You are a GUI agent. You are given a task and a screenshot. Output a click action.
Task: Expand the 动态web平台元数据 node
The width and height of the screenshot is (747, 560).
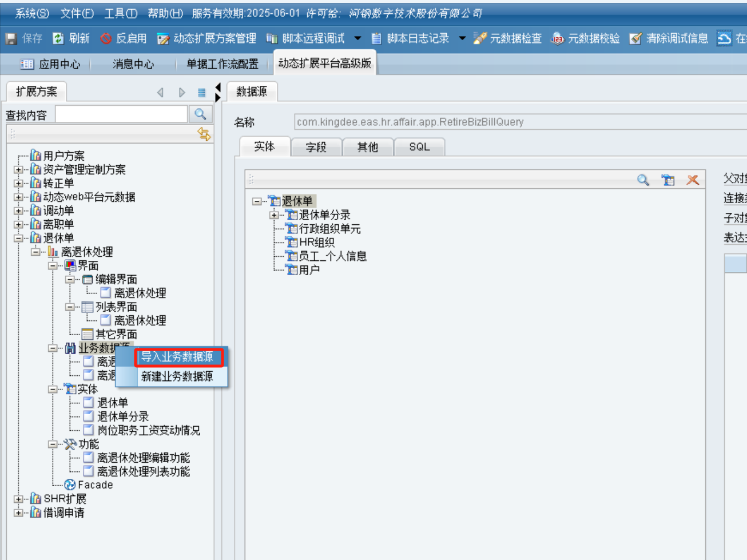(x=18, y=197)
